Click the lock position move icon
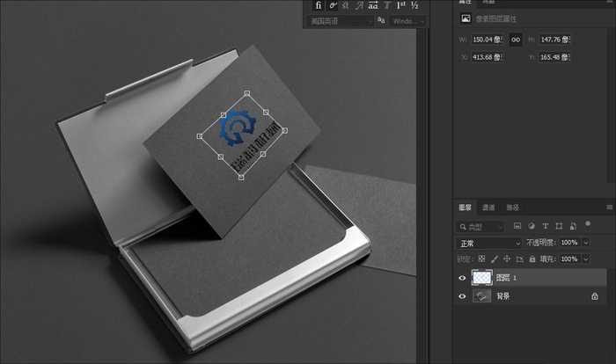Viewport: 616px width, 364px height. pyautogui.click(x=506, y=259)
